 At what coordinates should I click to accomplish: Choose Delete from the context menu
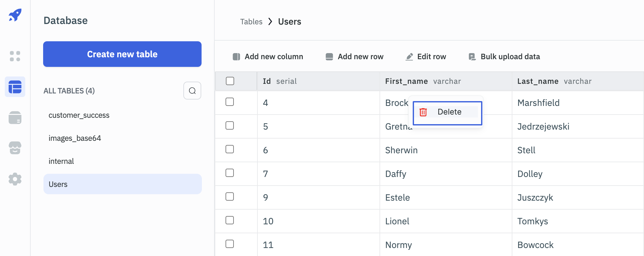[x=449, y=112]
